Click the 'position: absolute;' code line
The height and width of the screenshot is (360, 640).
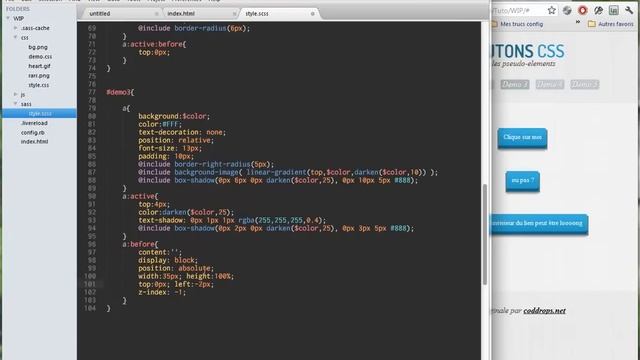176,269
